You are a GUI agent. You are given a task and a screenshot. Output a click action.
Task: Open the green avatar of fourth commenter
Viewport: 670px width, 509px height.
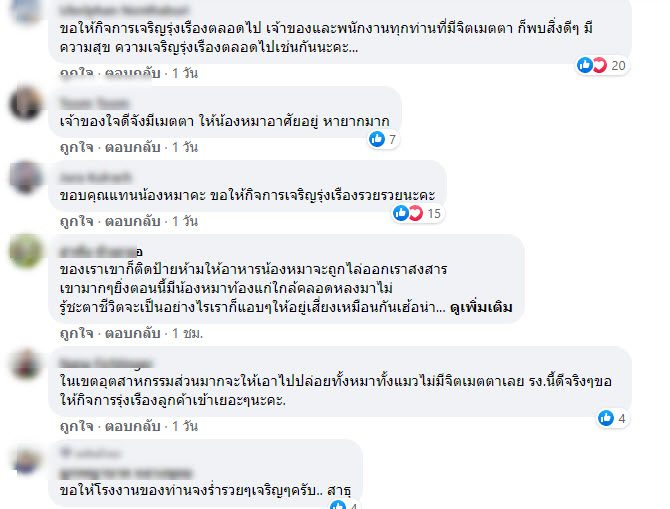[x=26, y=251]
